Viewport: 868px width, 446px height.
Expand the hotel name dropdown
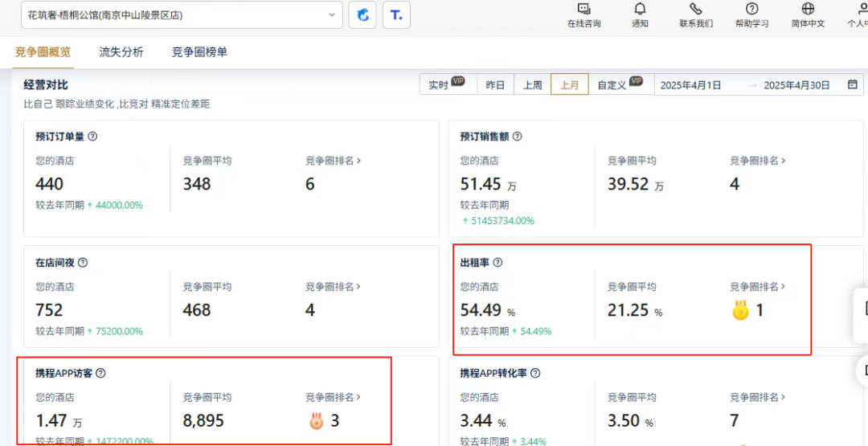332,14
